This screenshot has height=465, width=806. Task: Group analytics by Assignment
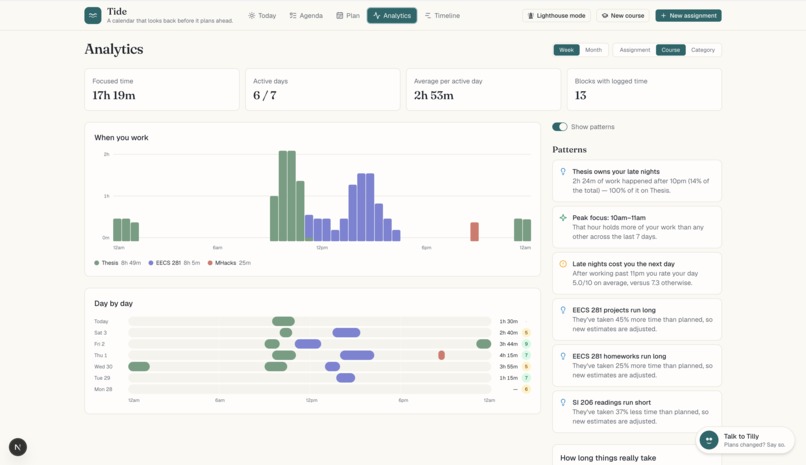634,50
